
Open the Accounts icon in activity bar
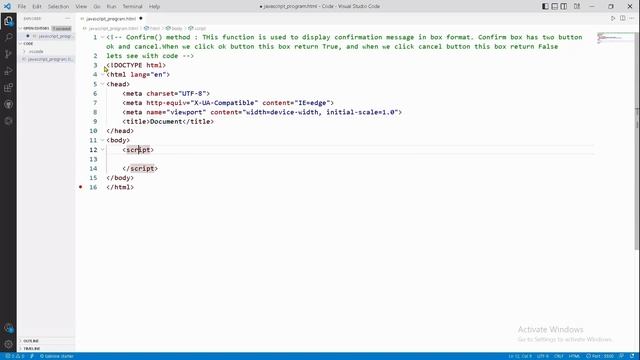coord(8,328)
